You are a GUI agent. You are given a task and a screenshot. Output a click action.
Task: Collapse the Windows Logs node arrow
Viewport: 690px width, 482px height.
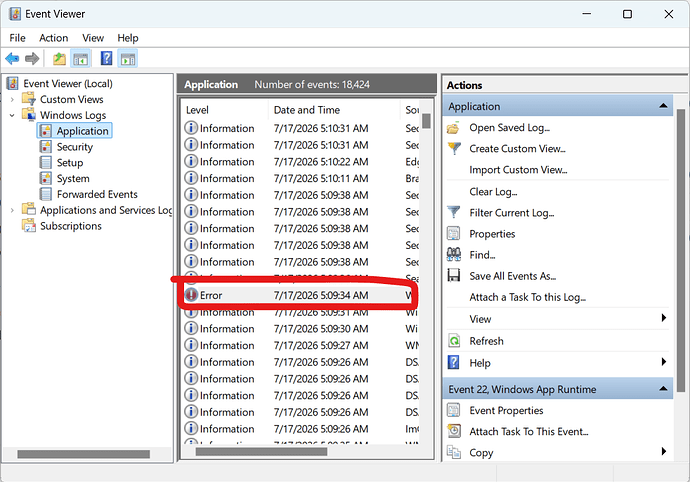tap(12, 115)
